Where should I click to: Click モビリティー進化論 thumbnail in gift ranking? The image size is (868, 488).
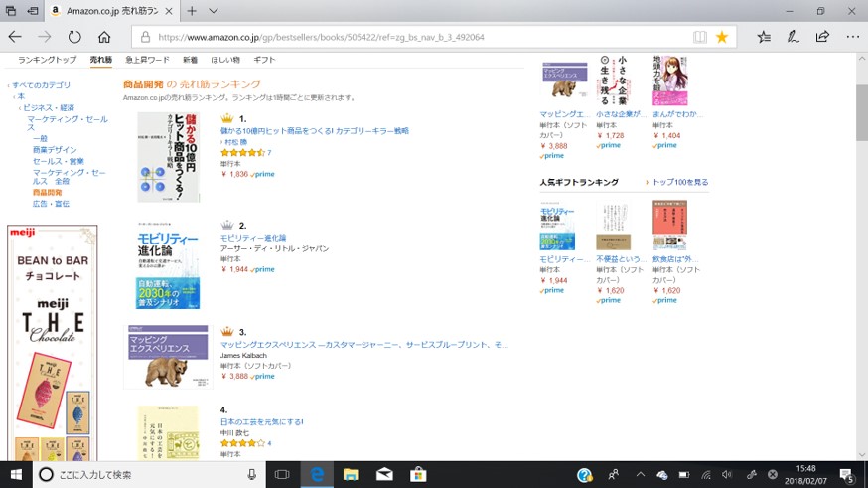(557, 226)
